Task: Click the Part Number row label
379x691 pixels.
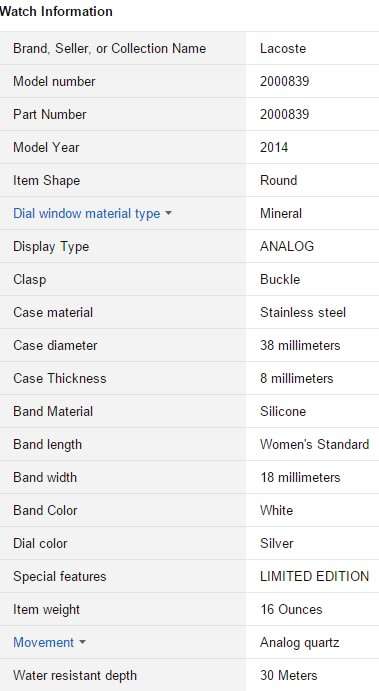Action: [x=50, y=114]
